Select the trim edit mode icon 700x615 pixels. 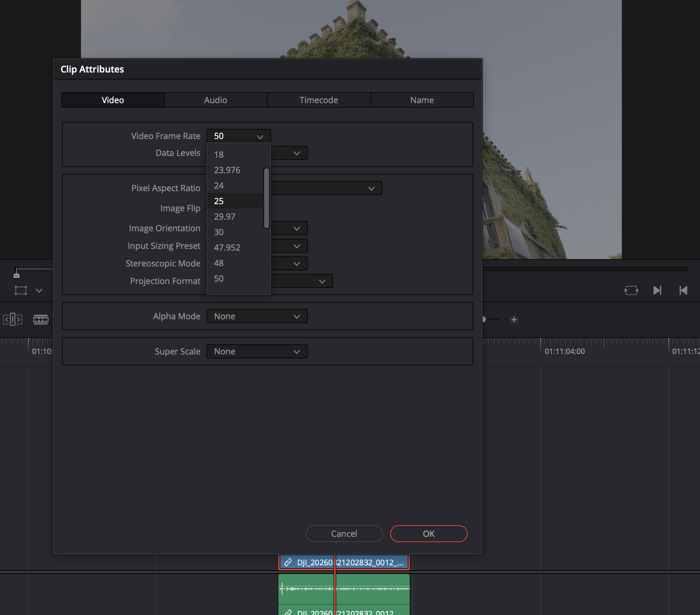click(13, 319)
